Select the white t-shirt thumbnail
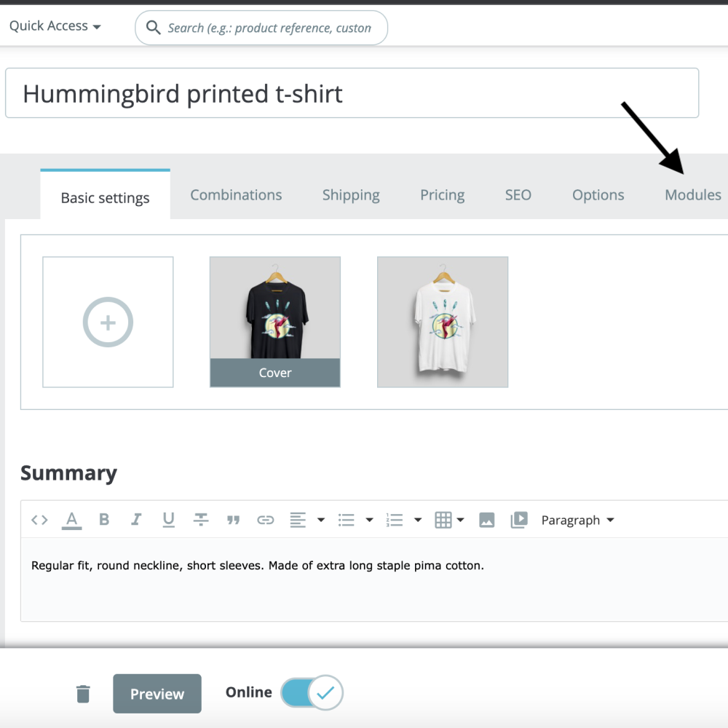This screenshot has width=728, height=728. pyautogui.click(x=442, y=322)
